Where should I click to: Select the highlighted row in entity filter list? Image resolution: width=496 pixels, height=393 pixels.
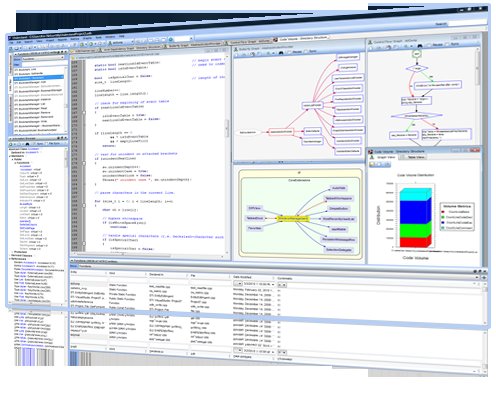coord(38,77)
